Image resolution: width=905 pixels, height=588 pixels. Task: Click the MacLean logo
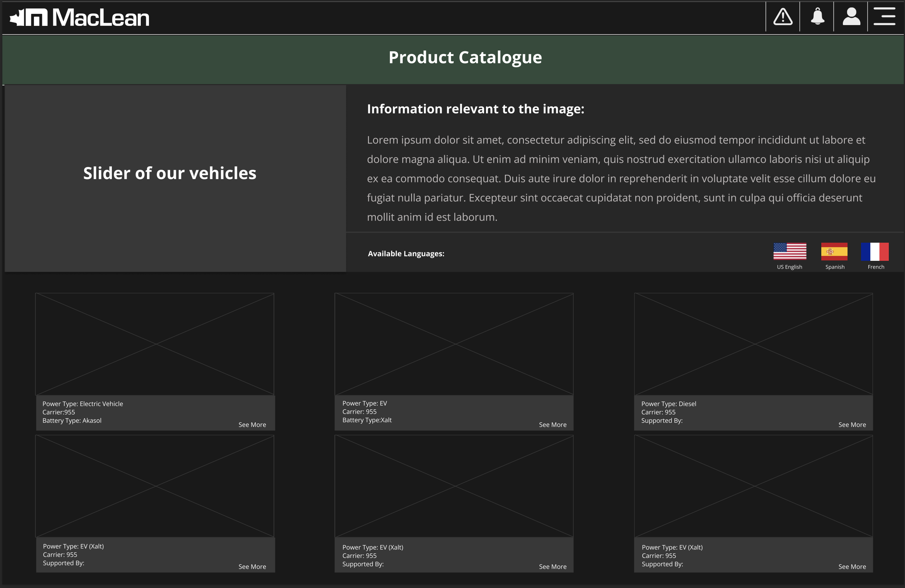[x=79, y=18]
